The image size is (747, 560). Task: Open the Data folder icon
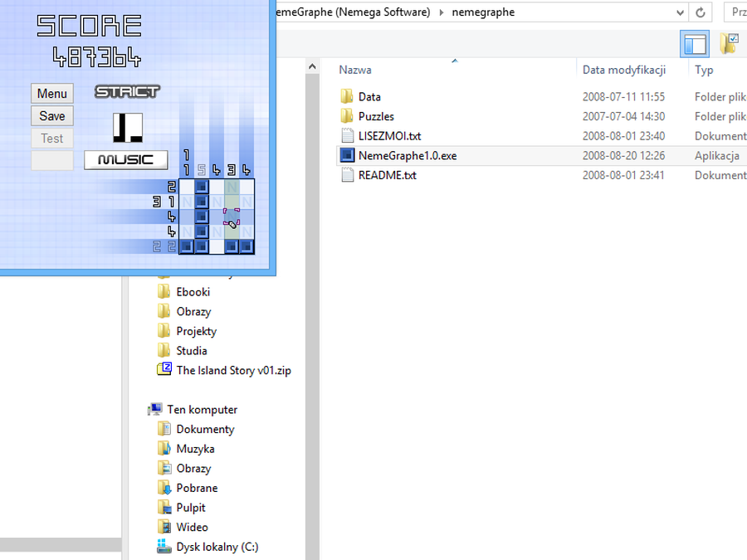(x=347, y=97)
